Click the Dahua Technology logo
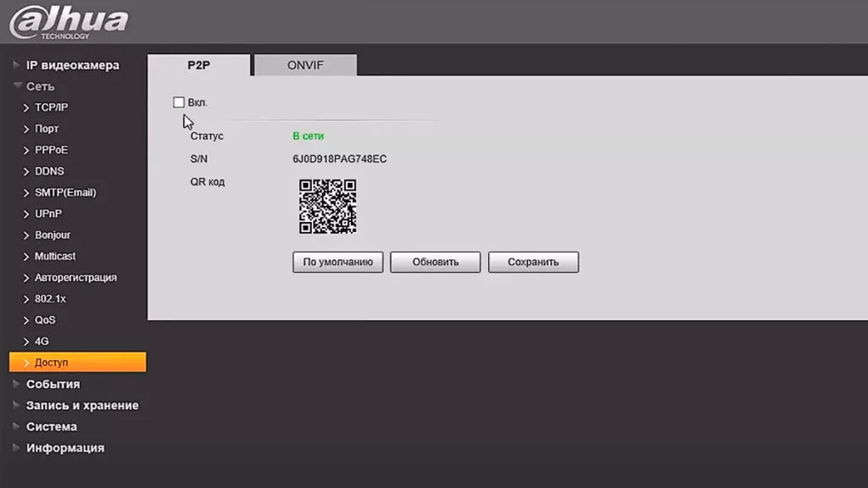The image size is (868, 488). point(69,22)
